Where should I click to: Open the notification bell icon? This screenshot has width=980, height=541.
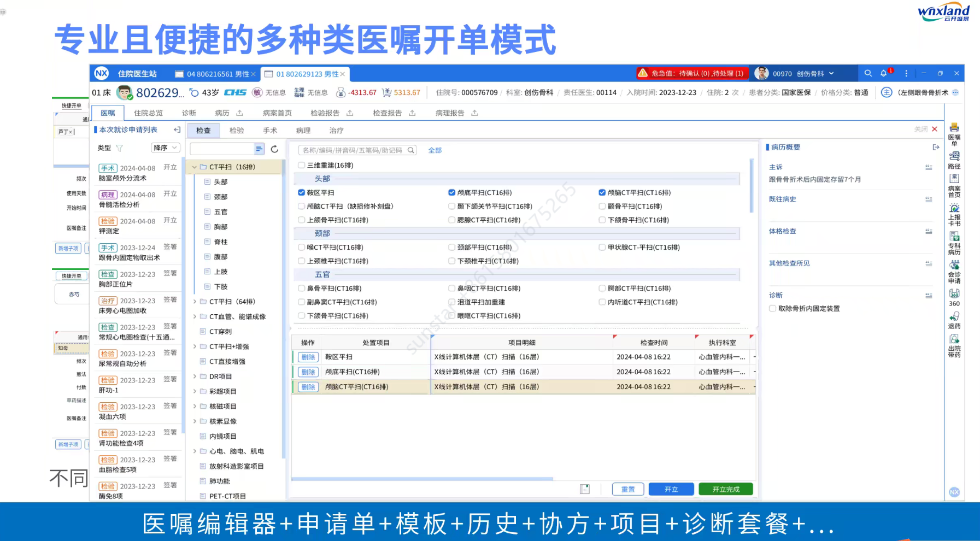point(884,73)
